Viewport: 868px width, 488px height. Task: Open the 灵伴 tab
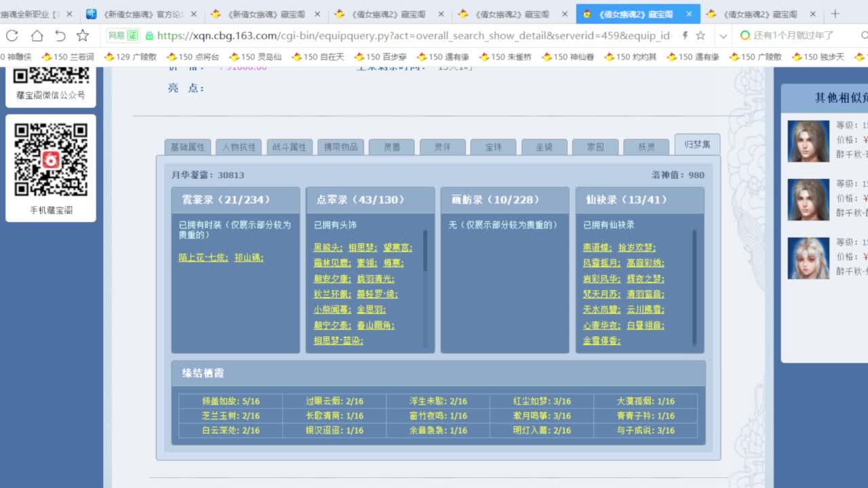tap(442, 147)
